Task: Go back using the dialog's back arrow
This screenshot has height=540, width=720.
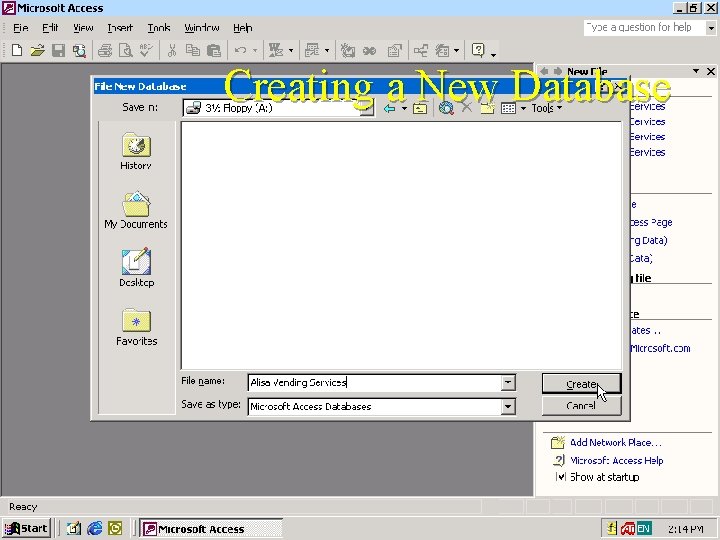Action: pyautogui.click(x=389, y=108)
